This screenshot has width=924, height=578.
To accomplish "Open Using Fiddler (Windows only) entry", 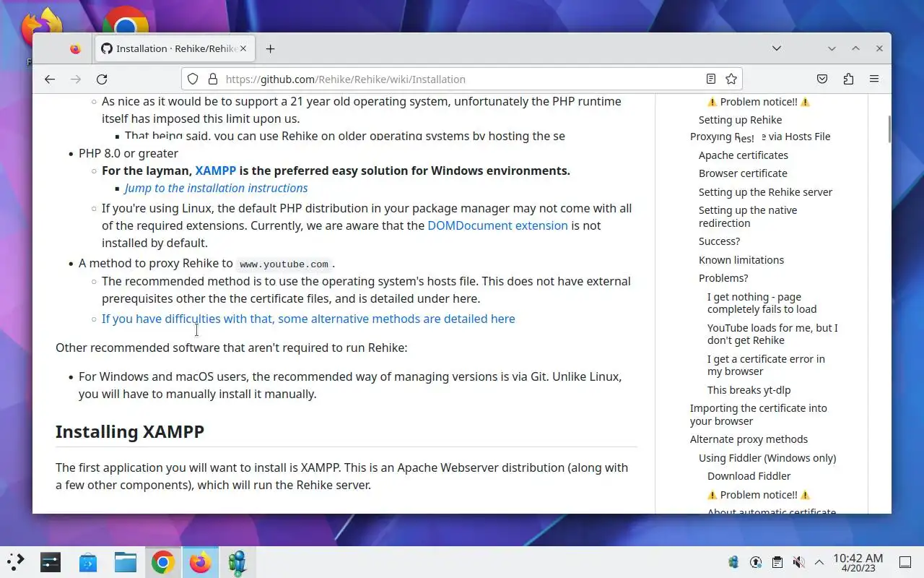I will click(x=767, y=458).
